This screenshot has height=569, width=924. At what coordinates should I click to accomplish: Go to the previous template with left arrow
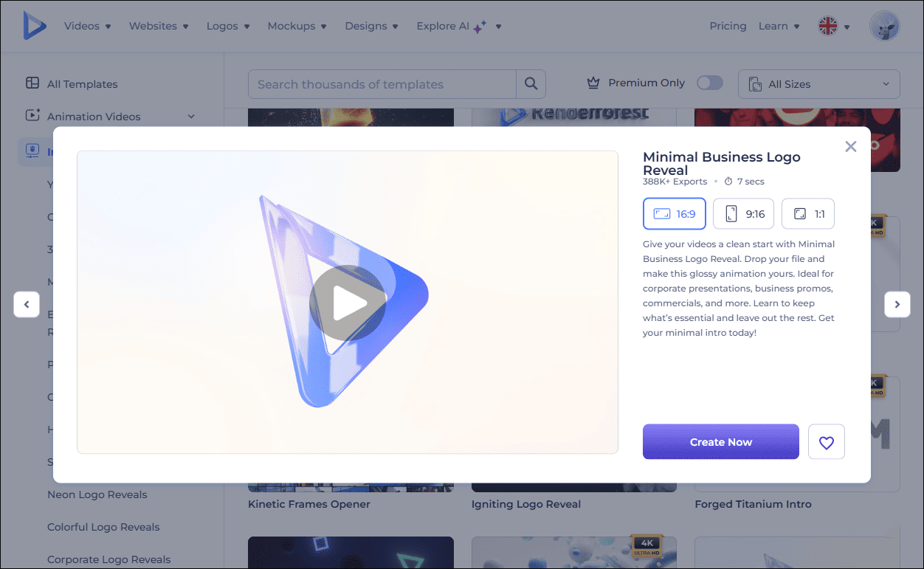27,304
